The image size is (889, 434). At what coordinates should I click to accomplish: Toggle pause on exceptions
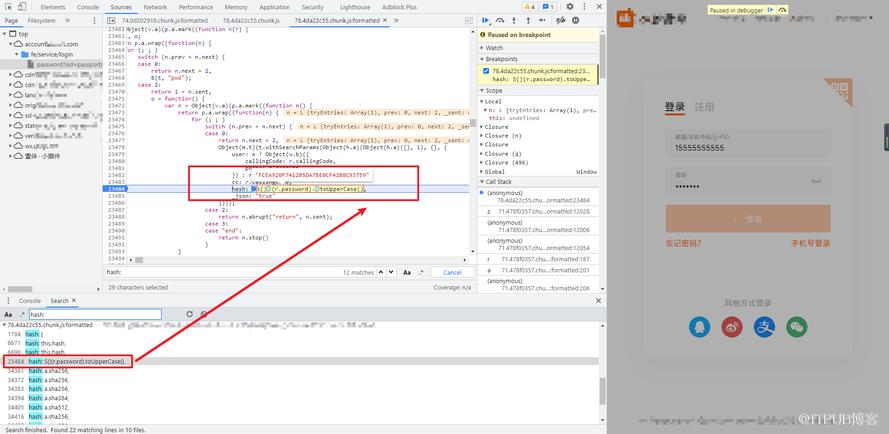pos(575,20)
